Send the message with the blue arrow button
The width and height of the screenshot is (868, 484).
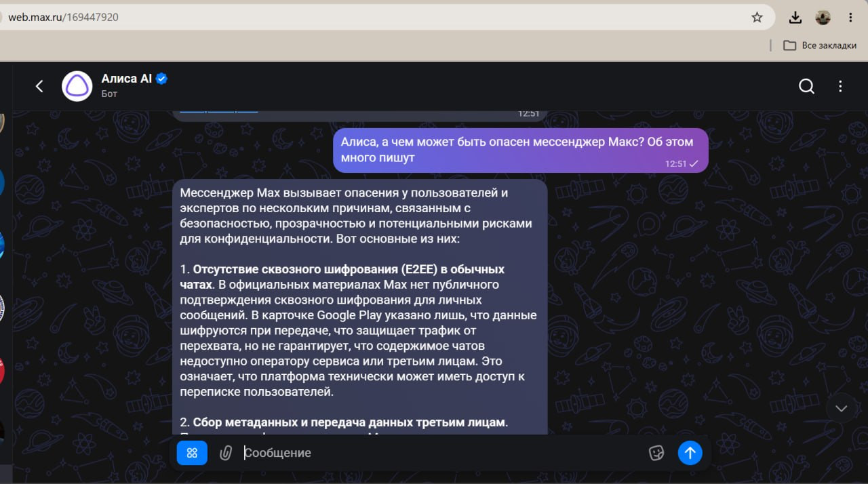pyautogui.click(x=690, y=453)
